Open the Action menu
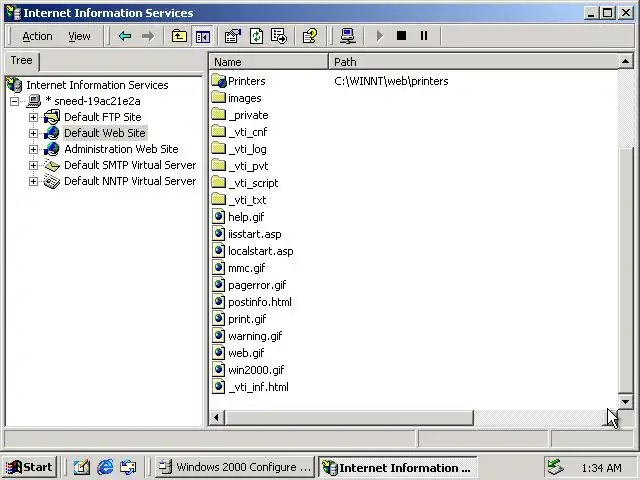Screen dimensions: 640x480 click(37, 36)
